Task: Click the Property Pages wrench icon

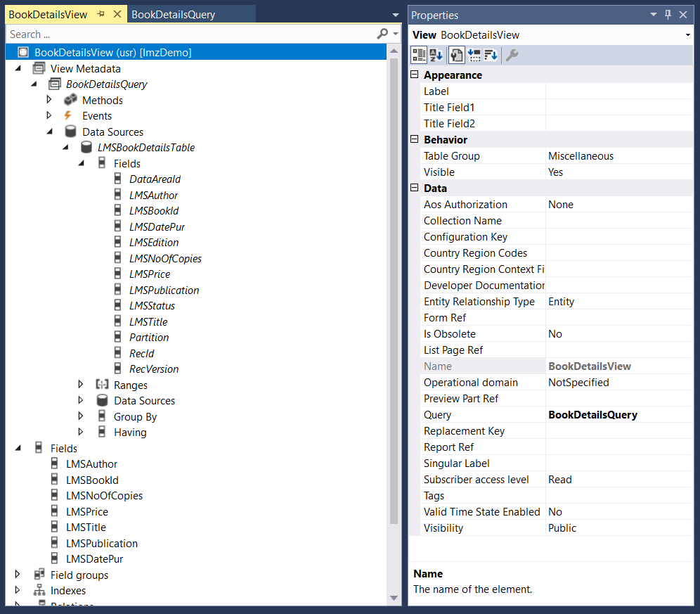Action: (x=512, y=55)
